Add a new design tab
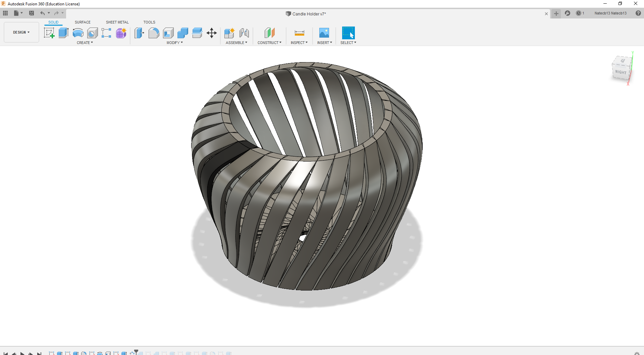 pyautogui.click(x=556, y=13)
